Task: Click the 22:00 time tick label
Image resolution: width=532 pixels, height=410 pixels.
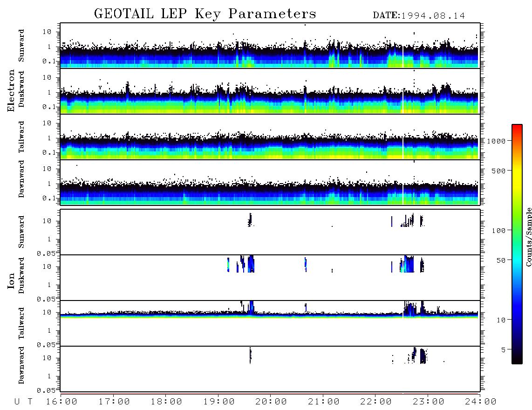Action: 376,402
